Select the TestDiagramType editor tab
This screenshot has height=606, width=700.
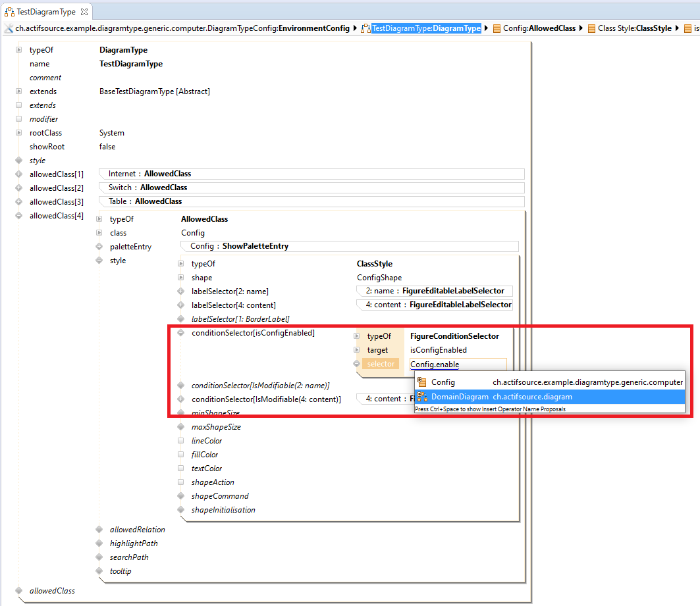[46, 12]
